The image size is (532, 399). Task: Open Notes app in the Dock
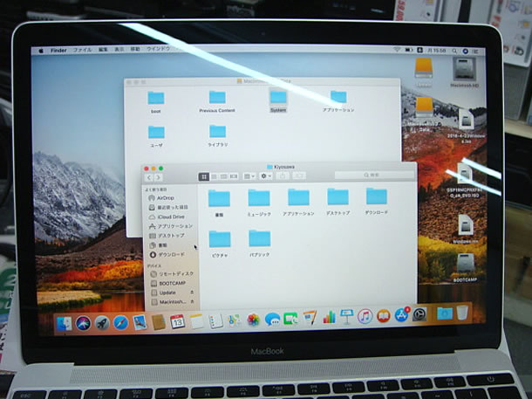196,321
